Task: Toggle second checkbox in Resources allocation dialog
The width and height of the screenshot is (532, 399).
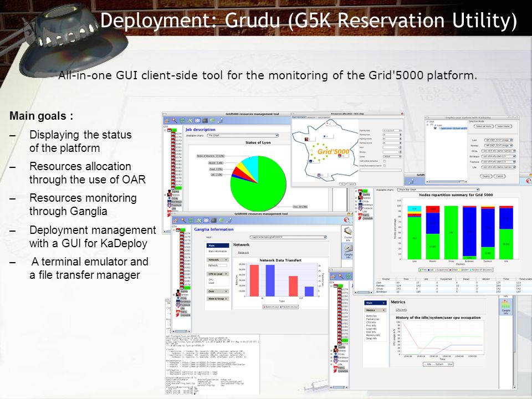Action: [385, 166]
